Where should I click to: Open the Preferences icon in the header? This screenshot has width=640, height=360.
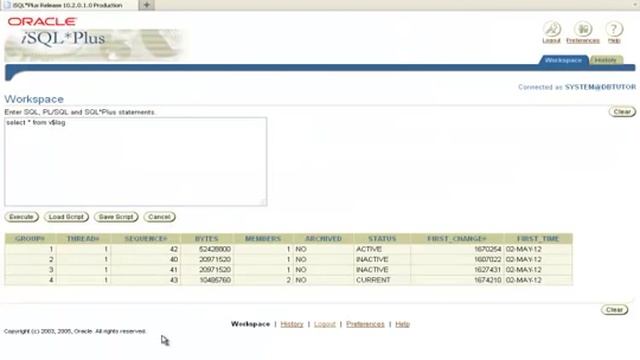[x=583, y=29]
